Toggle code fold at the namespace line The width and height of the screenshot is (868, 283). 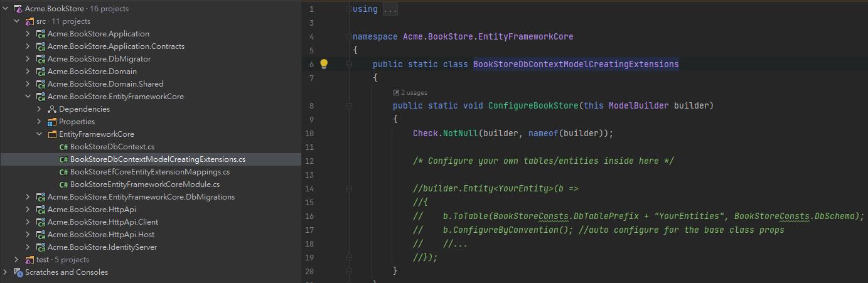click(x=350, y=37)
